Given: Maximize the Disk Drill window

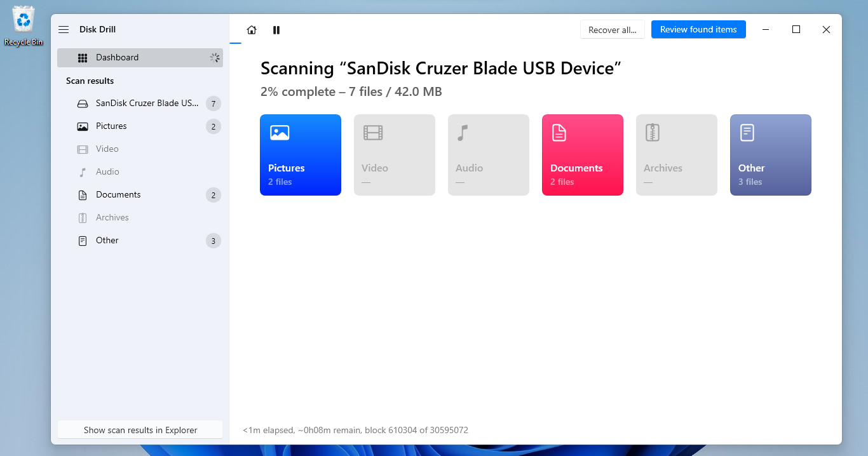Looking at the screenshot, I should point(796,30).
